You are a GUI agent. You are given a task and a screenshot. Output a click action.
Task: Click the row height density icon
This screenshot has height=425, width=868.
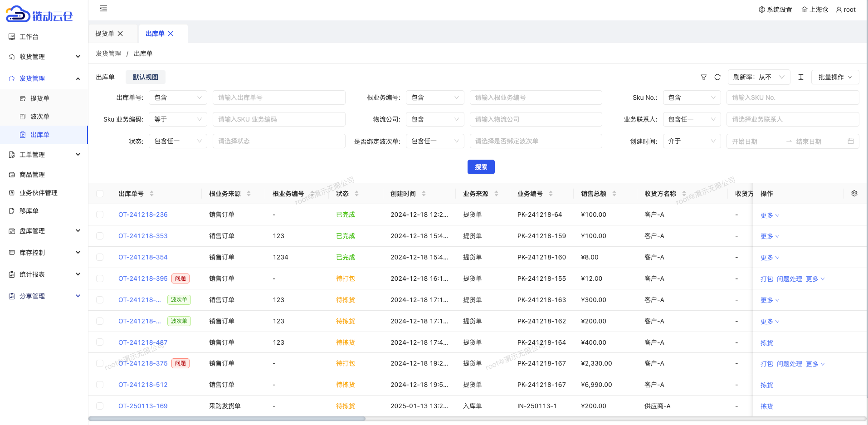[801, 77]
